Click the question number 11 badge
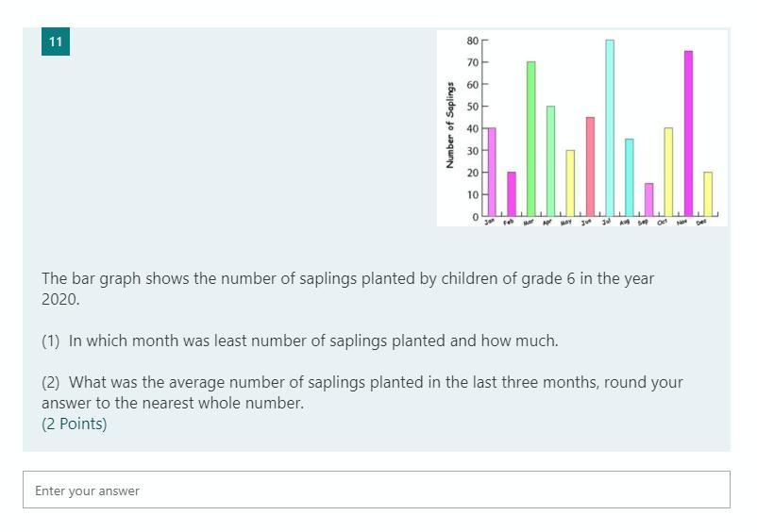This screenshot has height=532, width=757. [56, 42]
